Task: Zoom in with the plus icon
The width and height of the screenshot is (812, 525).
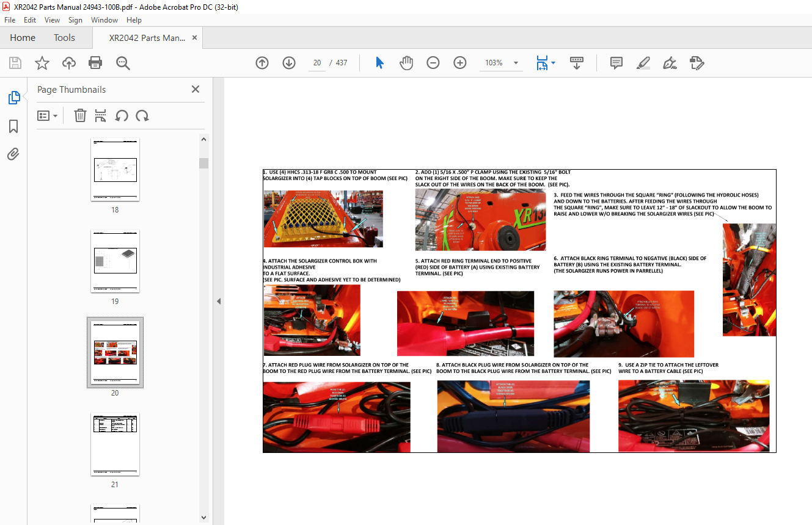Action: tap(460, 63)
